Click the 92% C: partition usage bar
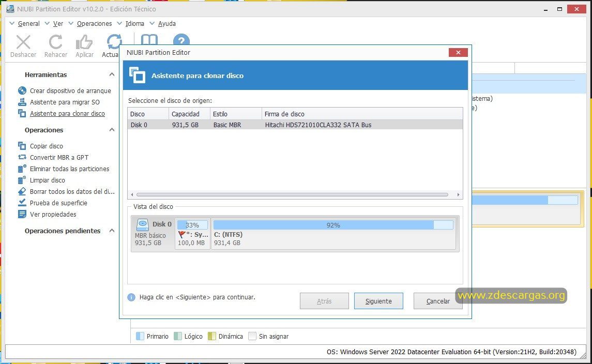Viewport: 592px width, 364px height. (333, 225)
